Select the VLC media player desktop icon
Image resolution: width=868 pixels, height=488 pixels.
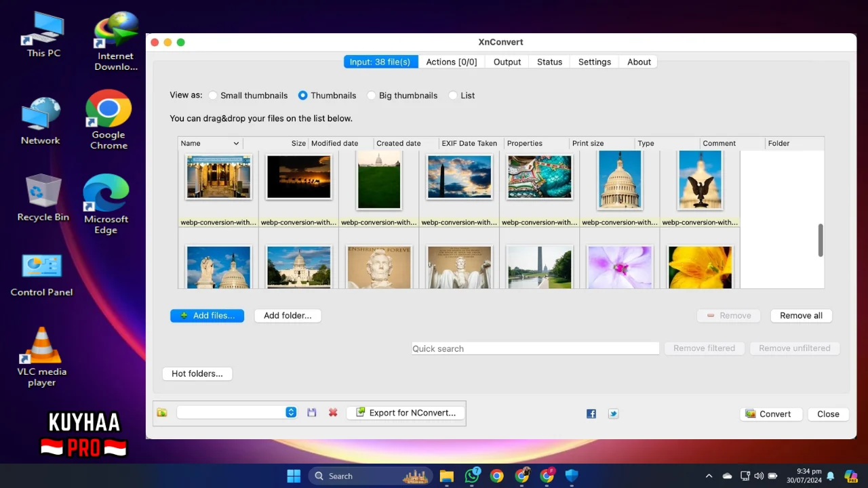[42, 357]
